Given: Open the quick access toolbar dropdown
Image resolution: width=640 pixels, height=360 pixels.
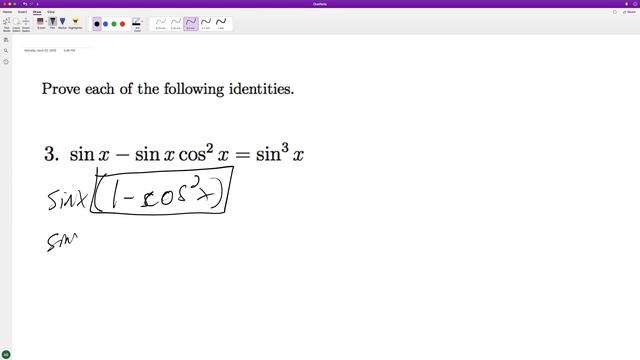Looking at the screenshot, I should (37, 4).
